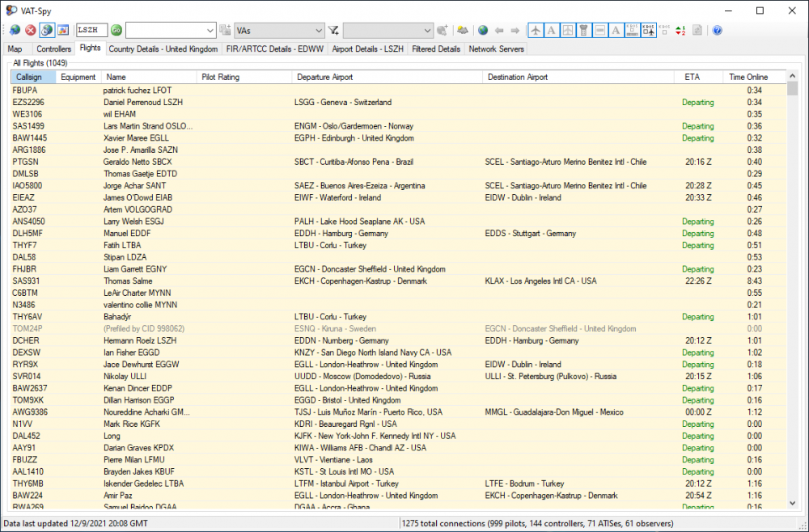The height and width of the screenshot is (532, 809).
Task: Toggle the control tower display button
Action: tap(584, 31)
